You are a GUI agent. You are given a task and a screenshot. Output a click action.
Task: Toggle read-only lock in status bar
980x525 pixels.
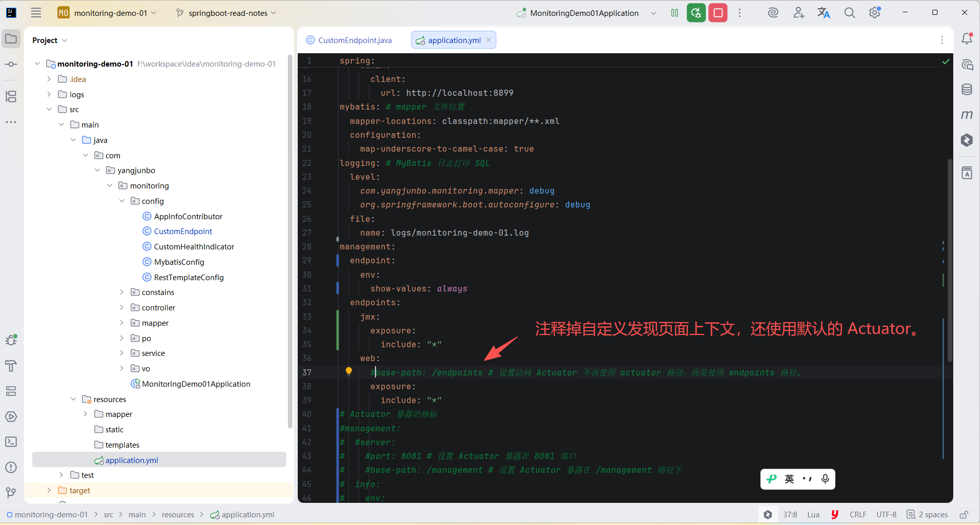[x=964, y=514]
